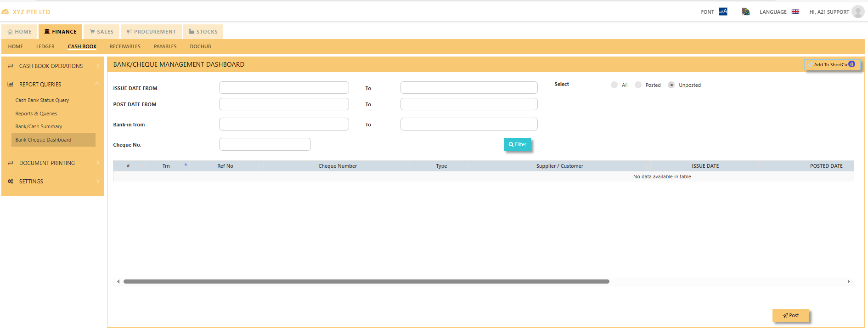
Task: Click the horizontal table scrollbar
Action: 366,281
